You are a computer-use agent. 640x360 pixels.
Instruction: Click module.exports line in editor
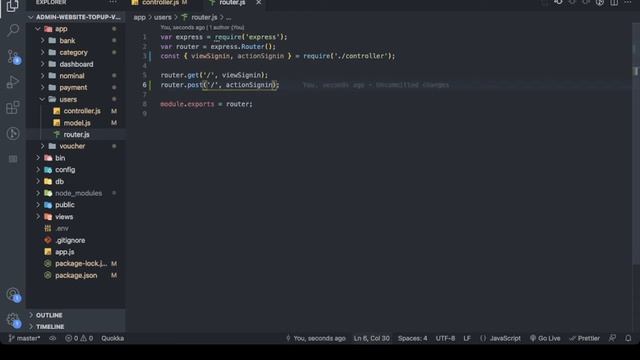coord(206,104)
